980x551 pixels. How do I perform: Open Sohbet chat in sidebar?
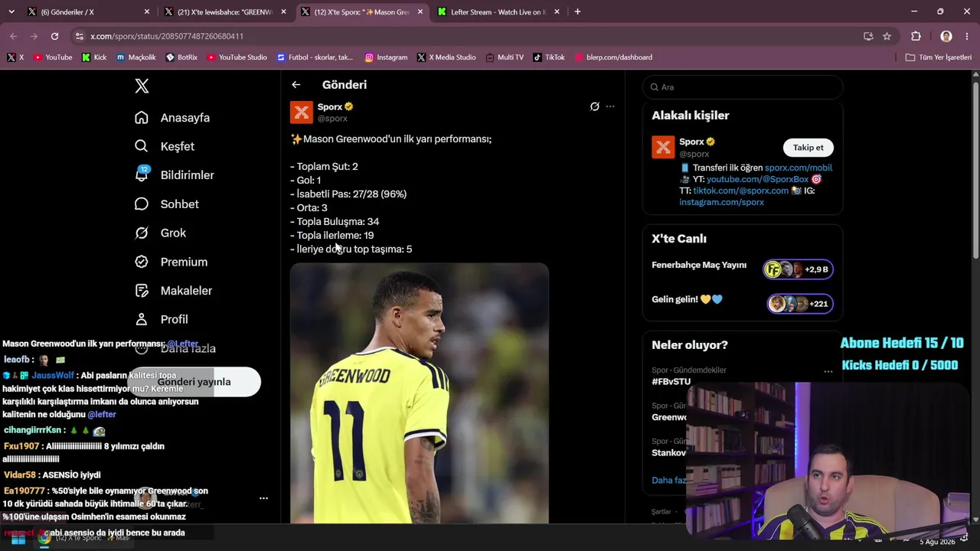(x=167, y=204)
